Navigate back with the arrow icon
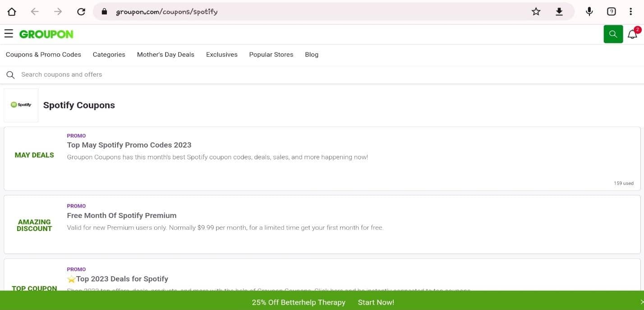The width and height of the screenshot is (644, 310). tap(35, 11)
